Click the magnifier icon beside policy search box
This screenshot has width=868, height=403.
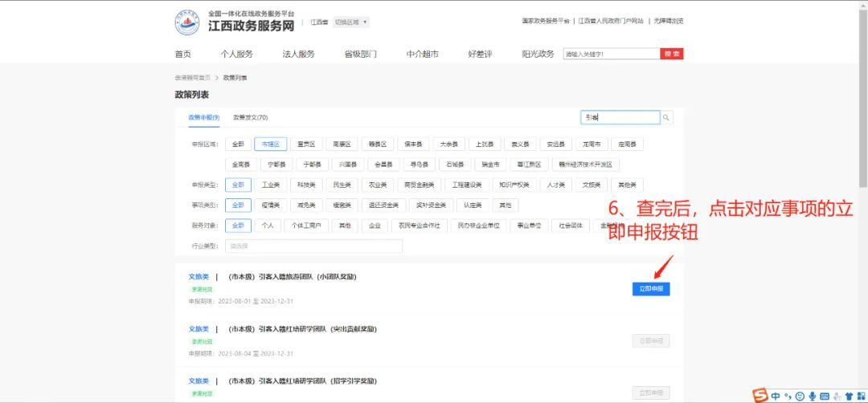(666, 118)
